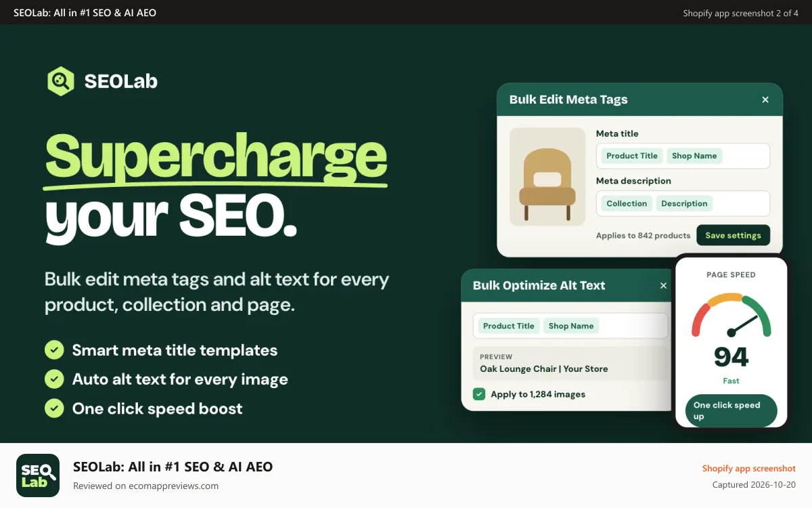Image resolution: width=812 pixels, height=508 pixels.
Task: Click the footer app title SEOLab: All in #1 SEO
Action: pos(173,467)
